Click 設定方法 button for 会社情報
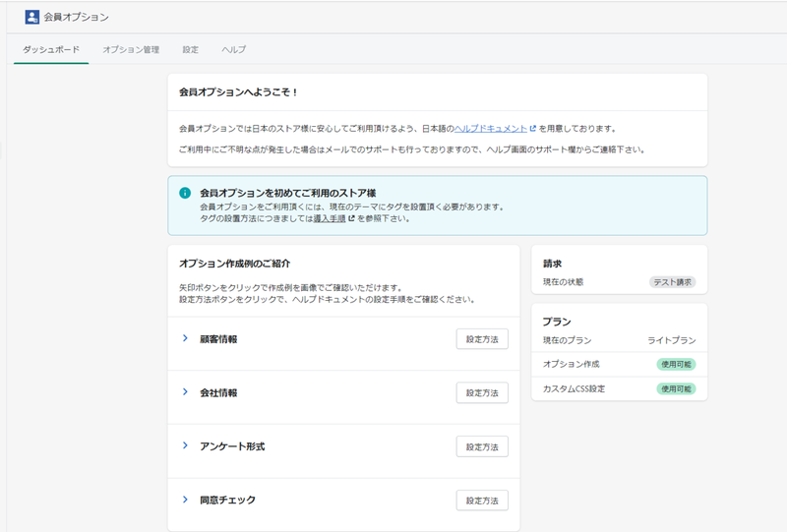 pyautogui.click(x=482, y=393)
